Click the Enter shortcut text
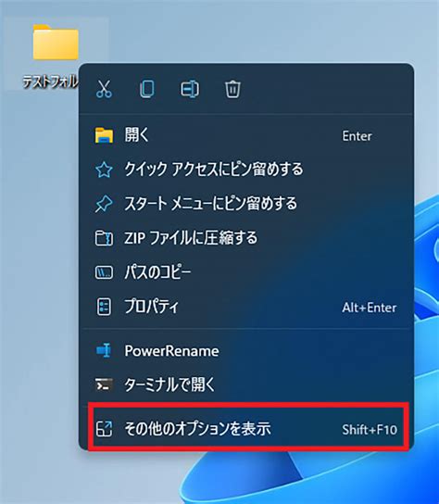The width and height of the screenshot is (439, 504). tap(357, 136)
